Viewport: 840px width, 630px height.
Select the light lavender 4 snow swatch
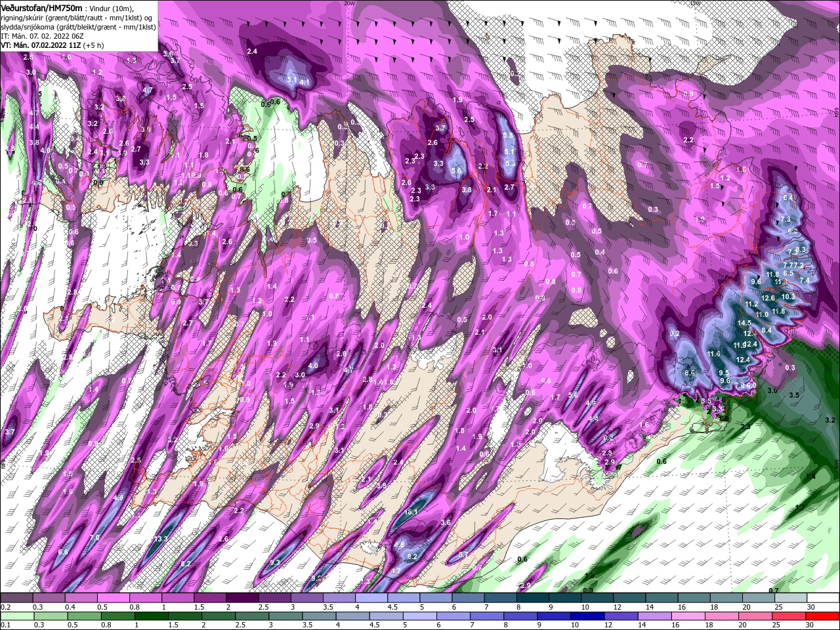[x=371, y=598]
